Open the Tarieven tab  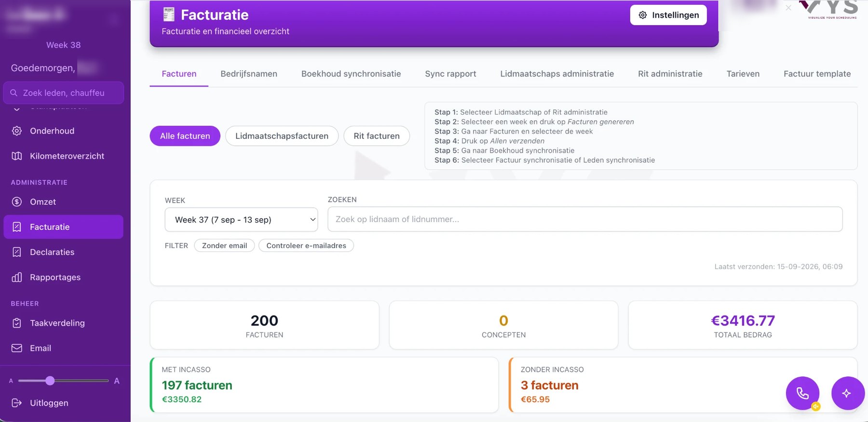pyautogui.click(x=743, y=74)
